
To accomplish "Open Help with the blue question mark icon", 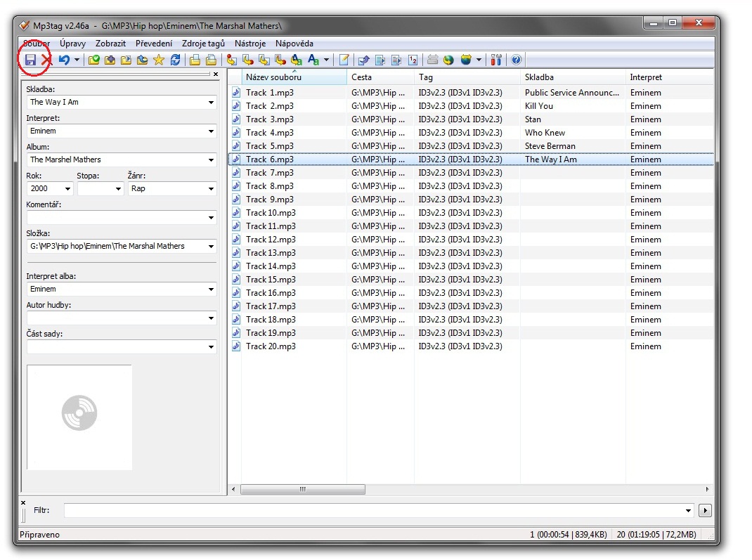I will click(x=516, y=60).
